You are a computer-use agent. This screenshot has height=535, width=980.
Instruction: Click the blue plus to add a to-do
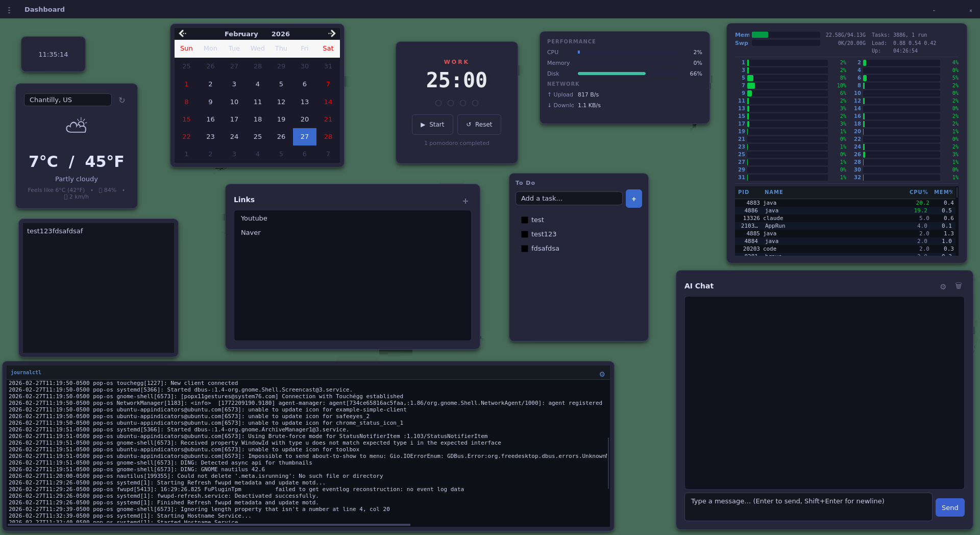coord(633,199)
